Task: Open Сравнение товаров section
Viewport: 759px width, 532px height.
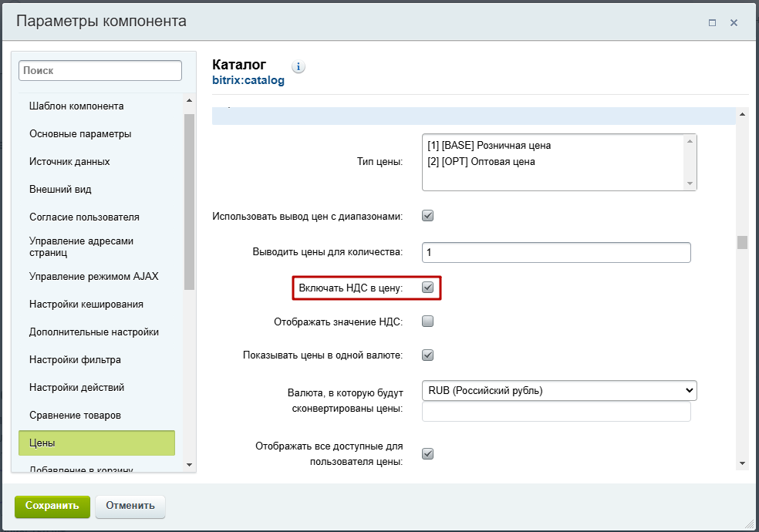Action: pyautogui.click(x=75, y=416)
